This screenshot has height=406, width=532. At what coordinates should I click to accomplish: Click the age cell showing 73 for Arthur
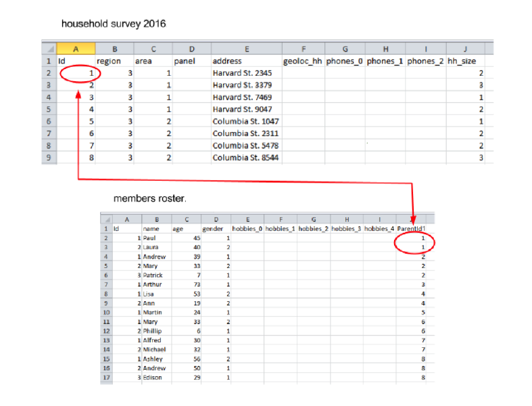click(186, 285)
